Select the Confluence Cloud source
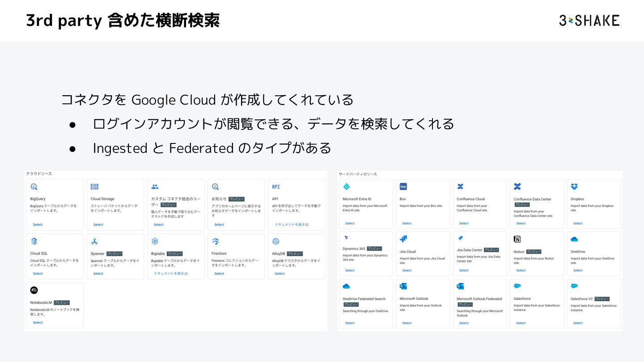This screenshot has width=644, height=362. point(464,223)
